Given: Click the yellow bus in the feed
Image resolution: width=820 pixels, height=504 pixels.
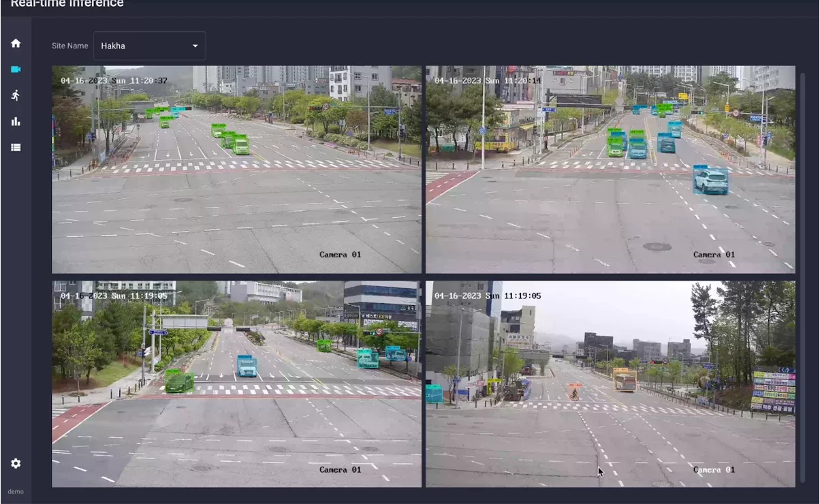Looking at the screenshot, I should point(625,380).
